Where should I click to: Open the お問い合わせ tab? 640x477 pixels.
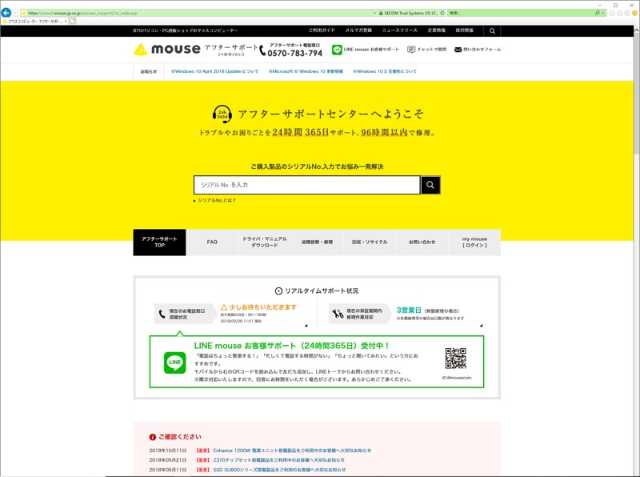tap(422, 242)
